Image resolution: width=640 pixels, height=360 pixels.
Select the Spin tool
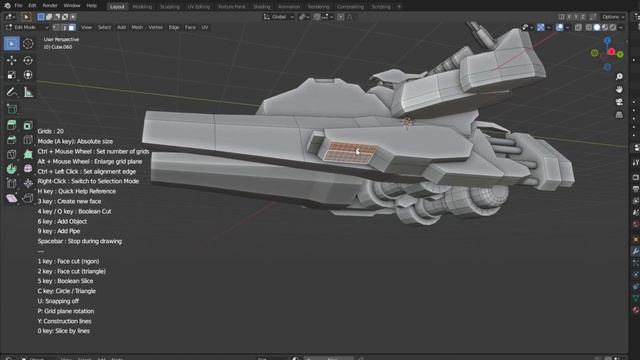pos(11,169)
